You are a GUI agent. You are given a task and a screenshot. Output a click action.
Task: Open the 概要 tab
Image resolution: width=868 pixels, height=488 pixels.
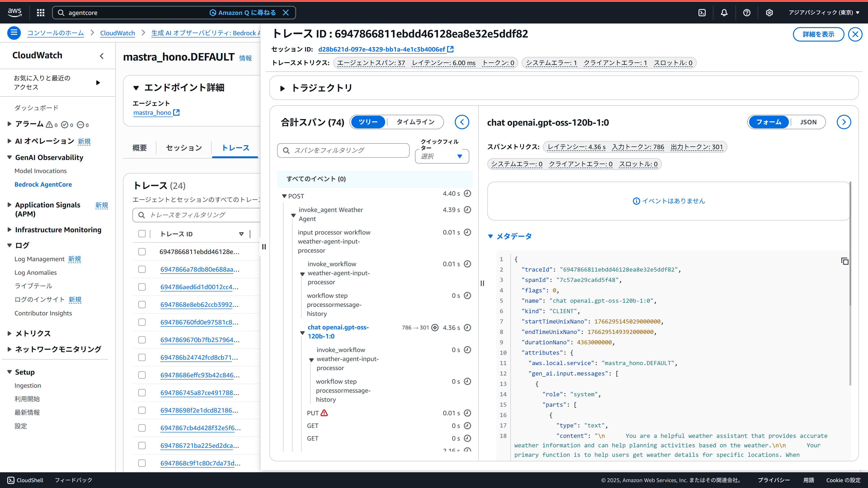pyautogui.click(x=139, y=148)
